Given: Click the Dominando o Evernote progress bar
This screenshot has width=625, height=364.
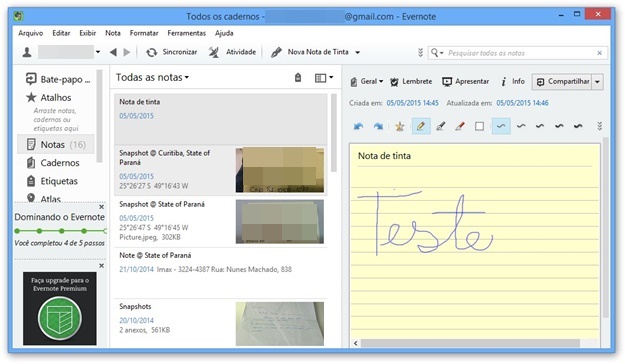Looking at the screenshot, I should (61, 231).
